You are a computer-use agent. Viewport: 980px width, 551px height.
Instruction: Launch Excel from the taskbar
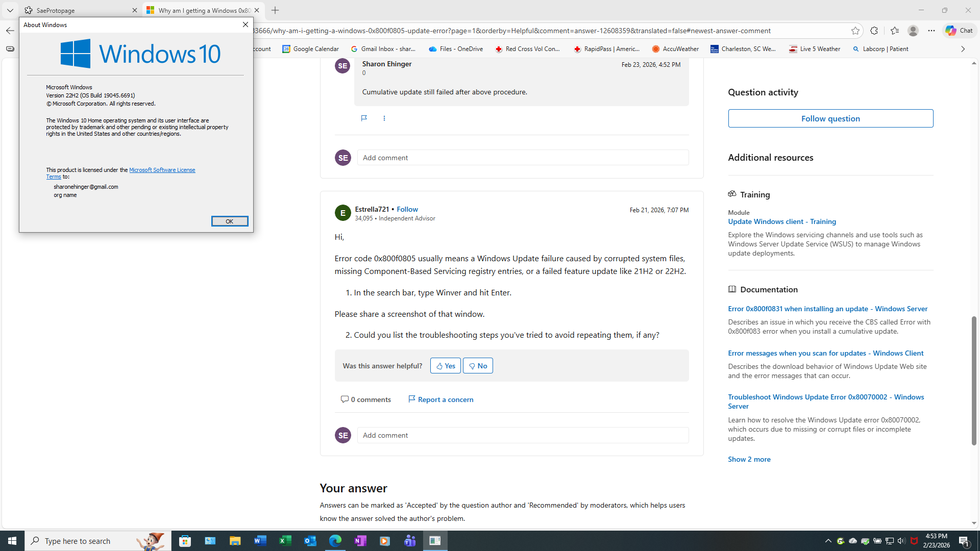click(x=285, y=541)
